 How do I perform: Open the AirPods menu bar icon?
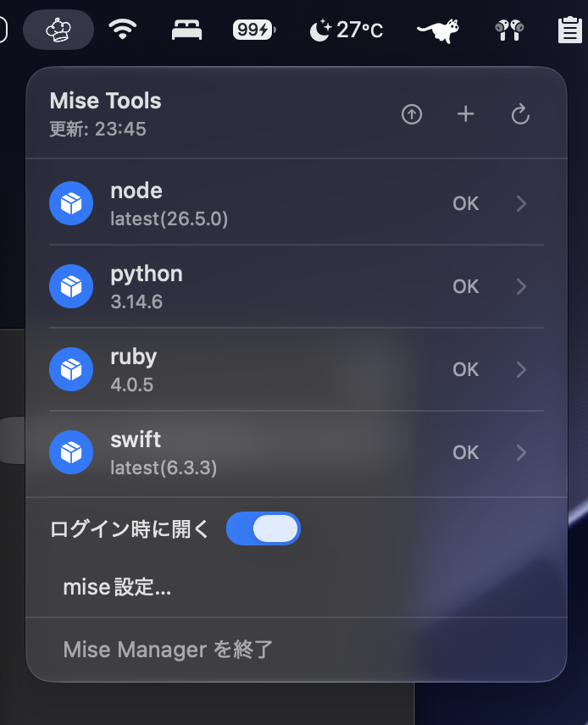coord(509,30)
